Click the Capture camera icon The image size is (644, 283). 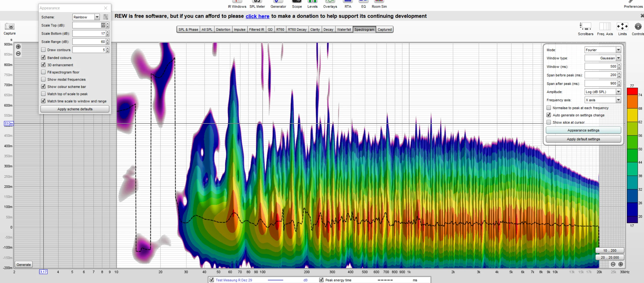[x=10, y=26]
